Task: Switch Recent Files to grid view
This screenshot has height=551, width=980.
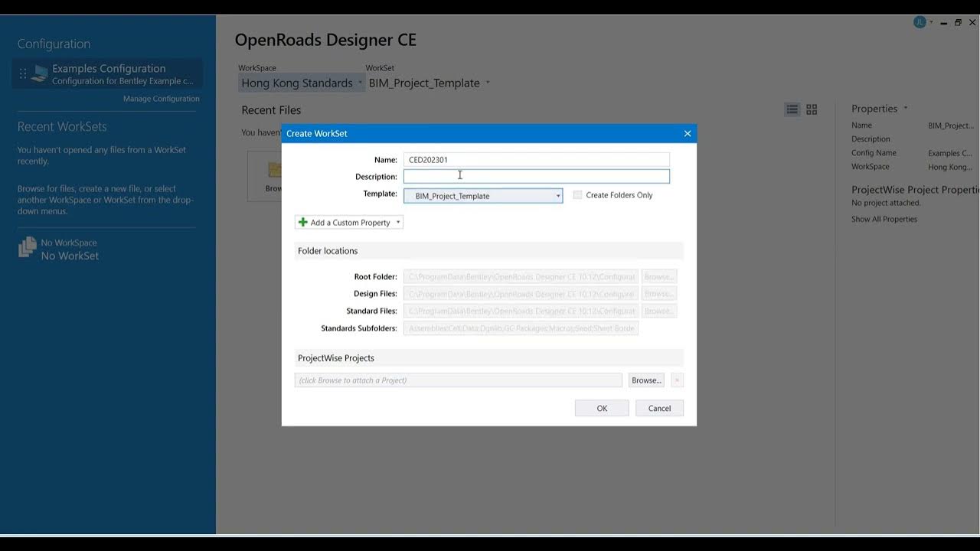Action: tap(812, 109)
